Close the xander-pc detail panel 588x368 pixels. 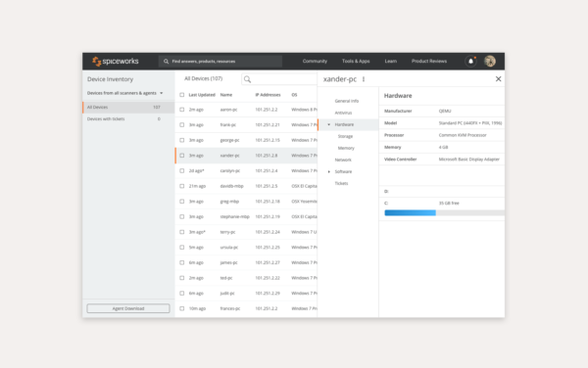click(498, 78)
